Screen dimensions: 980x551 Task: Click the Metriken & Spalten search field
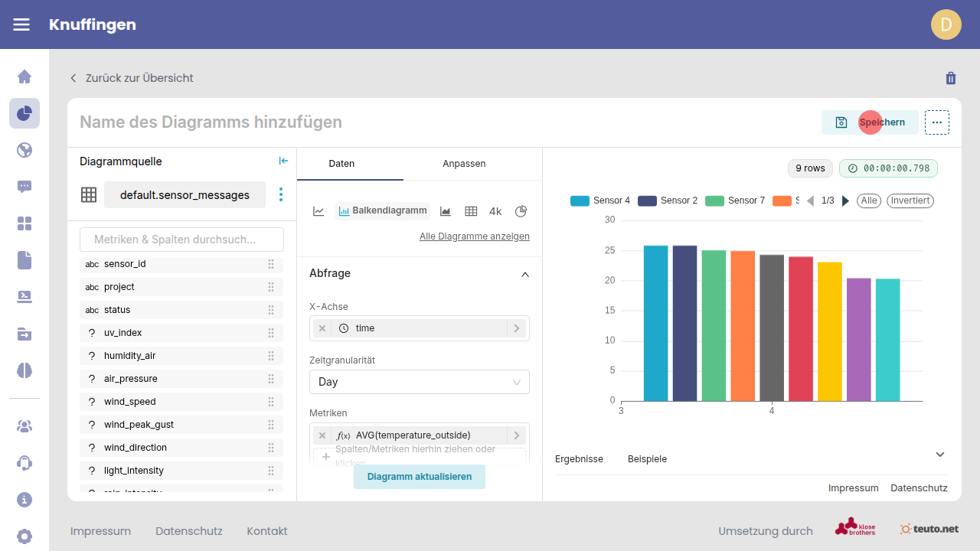click(181, 240)
